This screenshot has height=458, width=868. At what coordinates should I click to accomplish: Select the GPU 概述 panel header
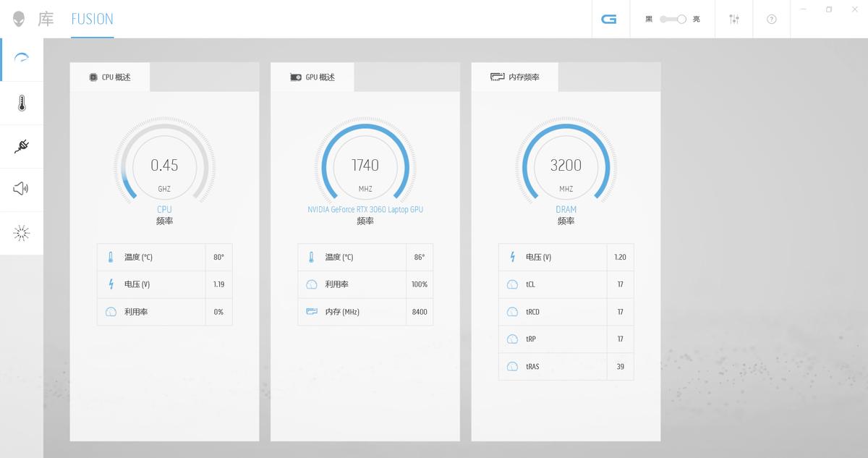(312, 77)
